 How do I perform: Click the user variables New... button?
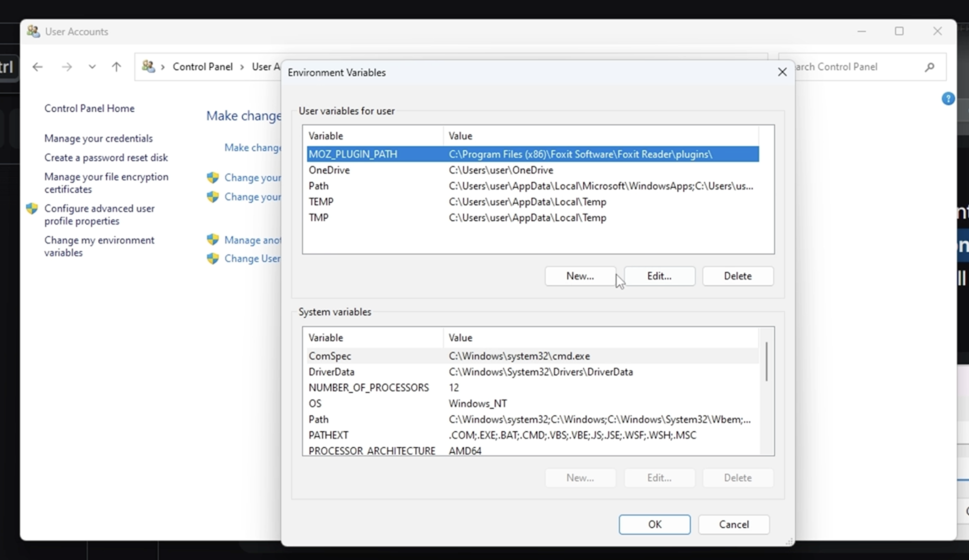(580, 276)
